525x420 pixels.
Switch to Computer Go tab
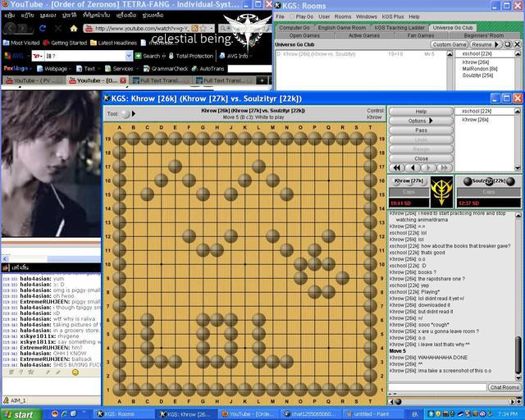click(294, 28)
